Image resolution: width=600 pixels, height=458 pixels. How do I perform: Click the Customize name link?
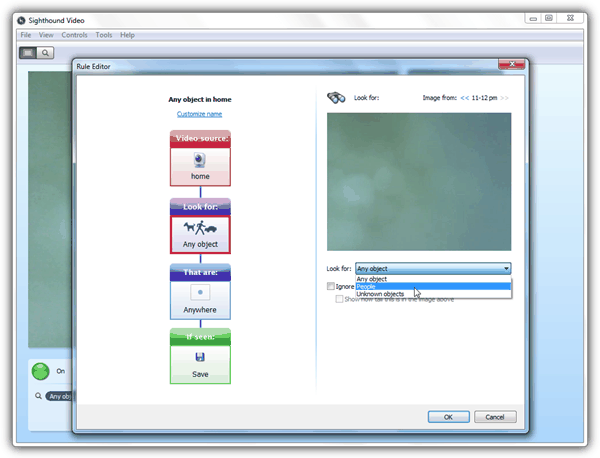[x=199, y=114]
